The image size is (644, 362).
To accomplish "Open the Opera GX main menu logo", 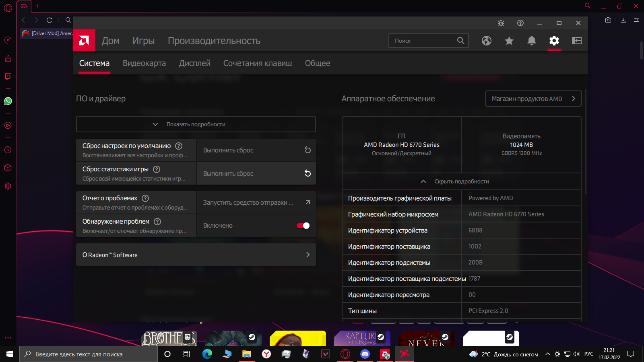I will [8, 8].
